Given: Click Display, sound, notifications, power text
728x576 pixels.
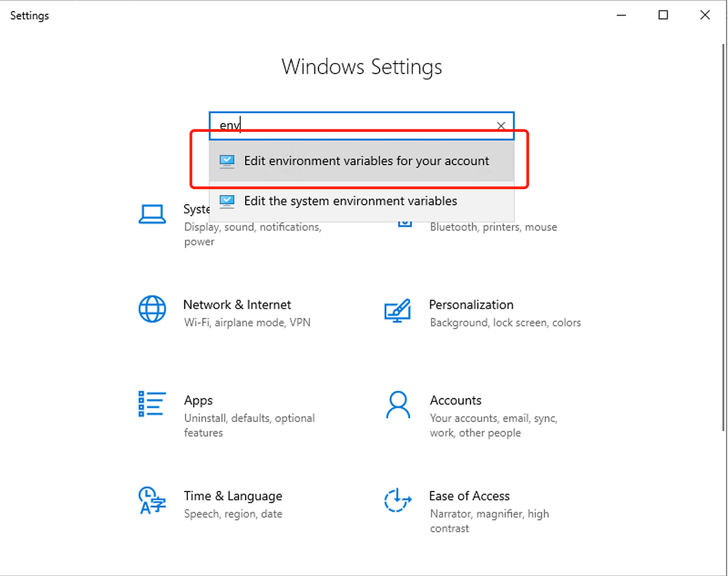Looking at the screenshot, I should coord(253,234).
